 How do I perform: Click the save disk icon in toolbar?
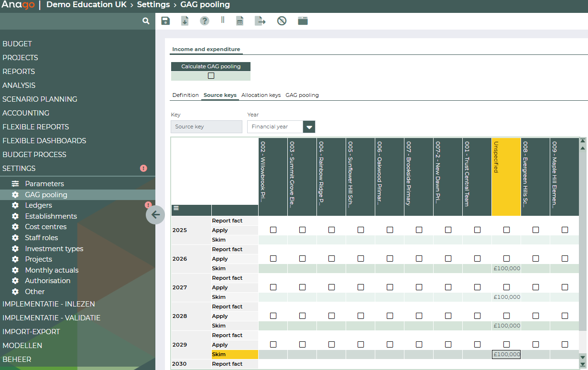click(x=165, y=21)
